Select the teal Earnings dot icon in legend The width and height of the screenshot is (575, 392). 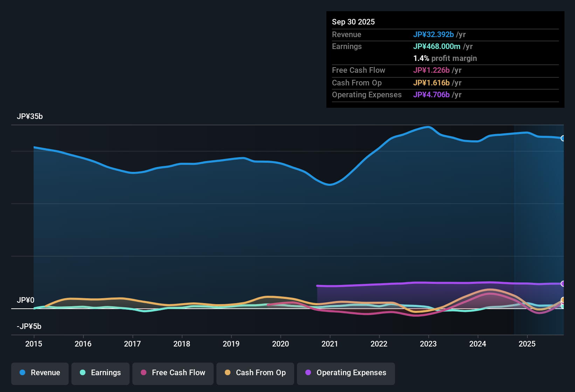click(83, 373)
